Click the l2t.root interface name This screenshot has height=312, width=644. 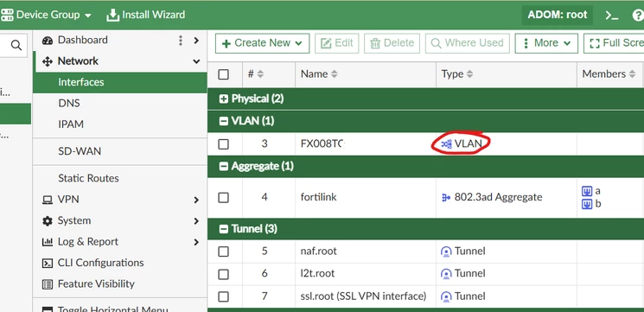pos(317,273)
